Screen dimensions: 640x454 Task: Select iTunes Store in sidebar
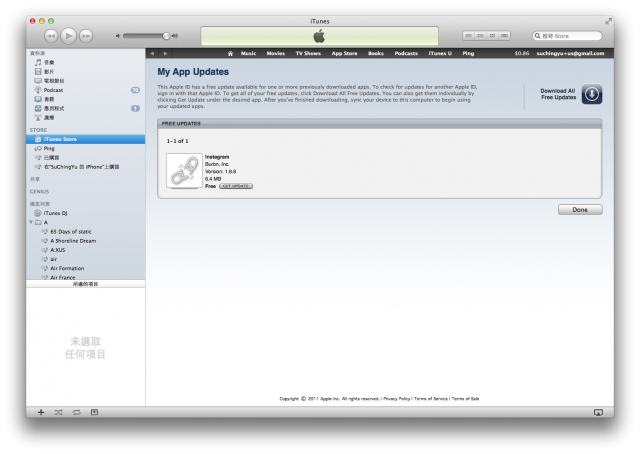coord(85,139)
